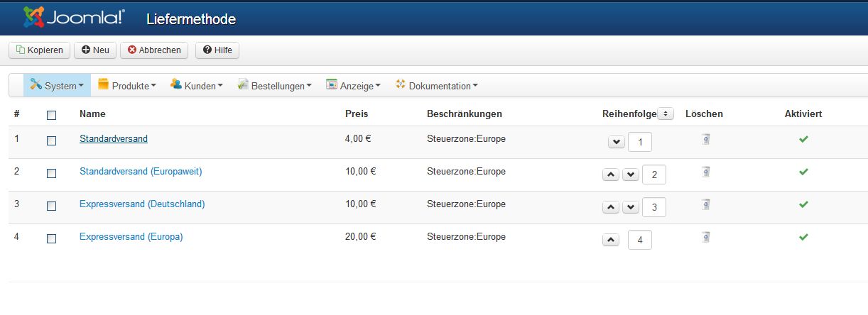This screenshot has height=315, width=868.
Task: Click the Joomla logo in header
Action: click(74, 17)
